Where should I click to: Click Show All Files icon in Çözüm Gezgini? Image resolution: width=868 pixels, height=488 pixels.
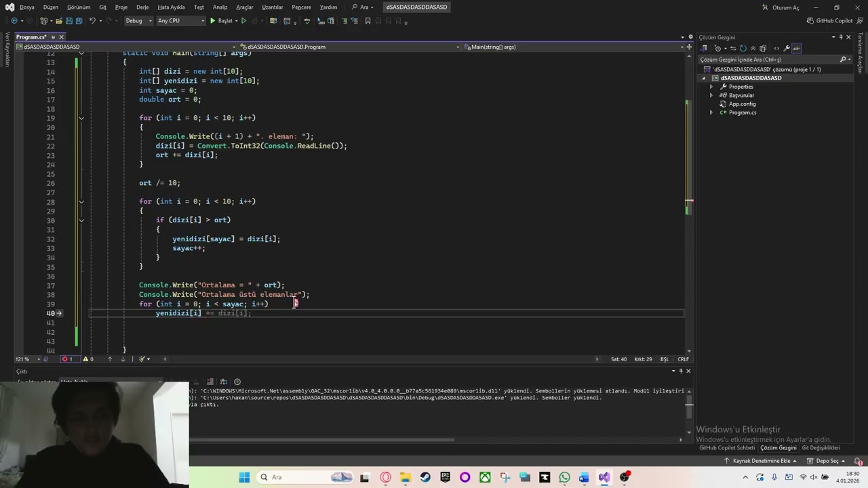[763, 48]
